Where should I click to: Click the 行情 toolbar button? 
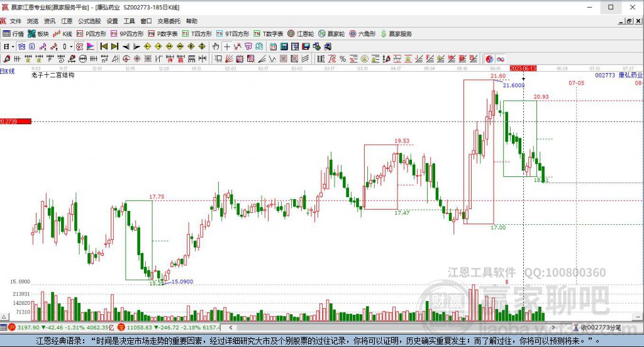point(13,34)
